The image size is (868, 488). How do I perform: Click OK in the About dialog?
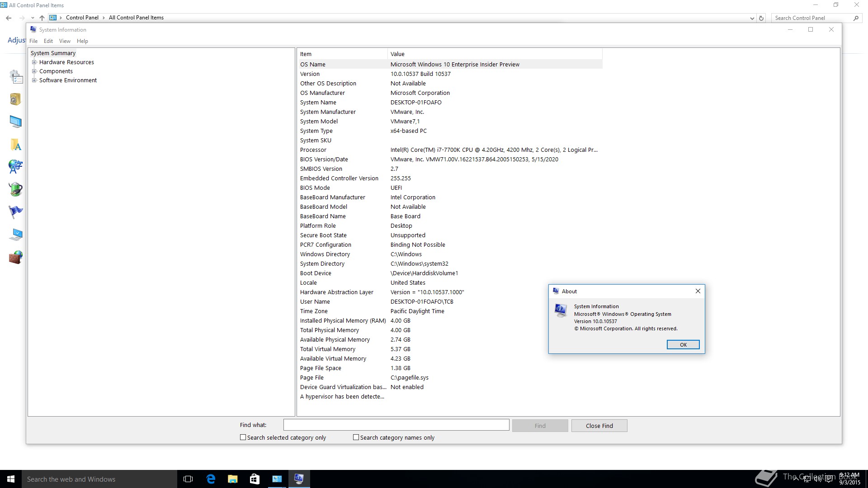683,345
